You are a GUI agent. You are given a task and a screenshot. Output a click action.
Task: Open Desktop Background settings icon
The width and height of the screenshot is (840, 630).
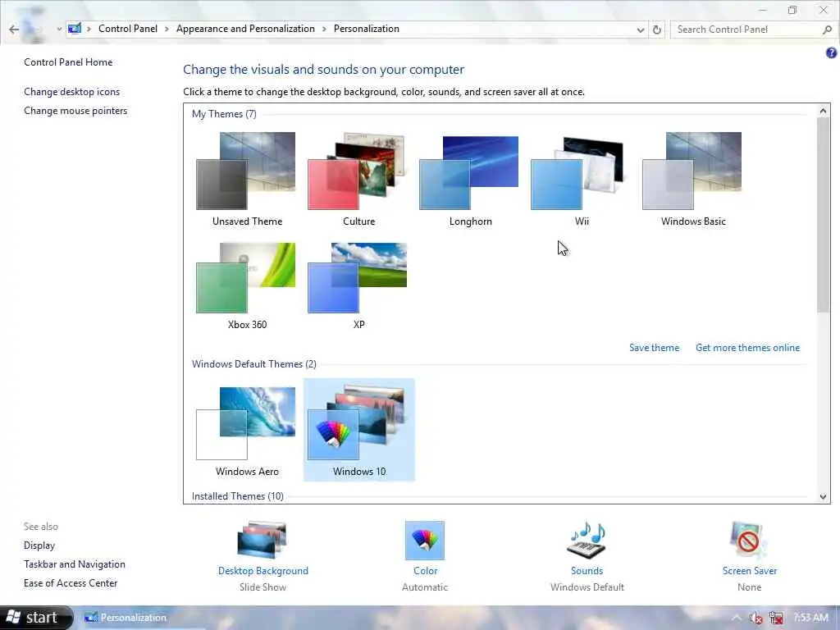pos(262,540)
